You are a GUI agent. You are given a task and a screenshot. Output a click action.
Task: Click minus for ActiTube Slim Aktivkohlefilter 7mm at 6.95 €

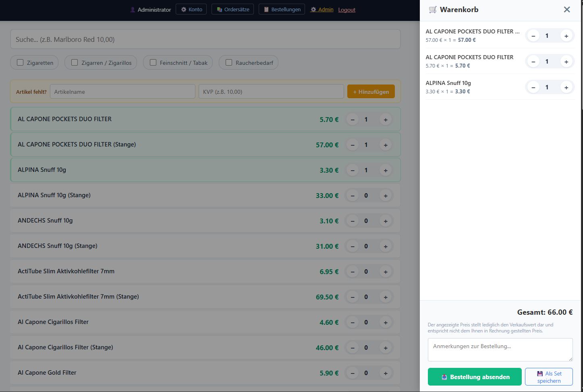click(x=353, y=272)
